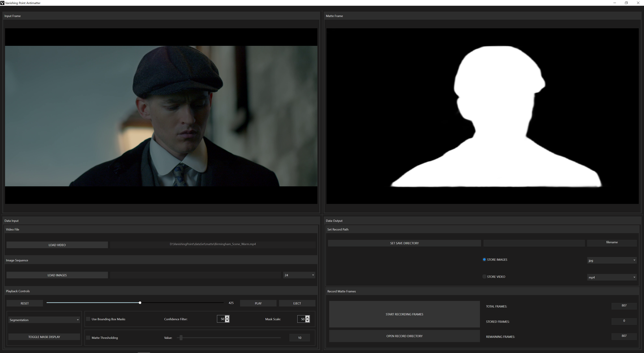Decrement the Confidence Filter spinner down arrow
Image resolution: width=644 pixels, height=353 pixels.
tap(227, 321)
